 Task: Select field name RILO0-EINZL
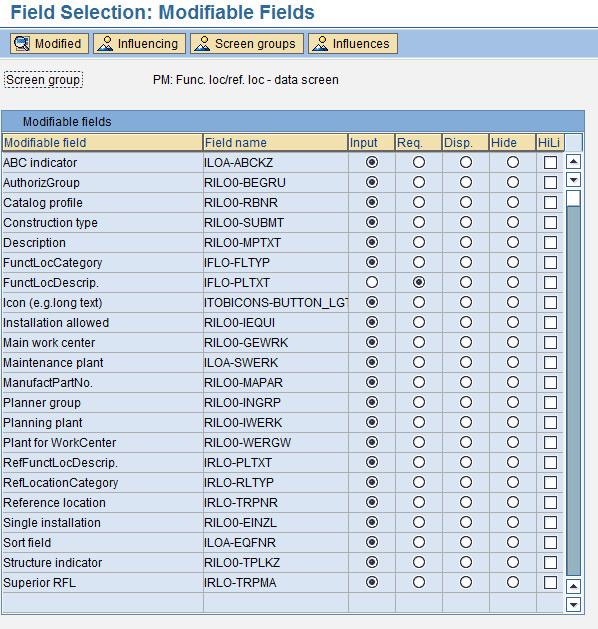pos(240,522)
